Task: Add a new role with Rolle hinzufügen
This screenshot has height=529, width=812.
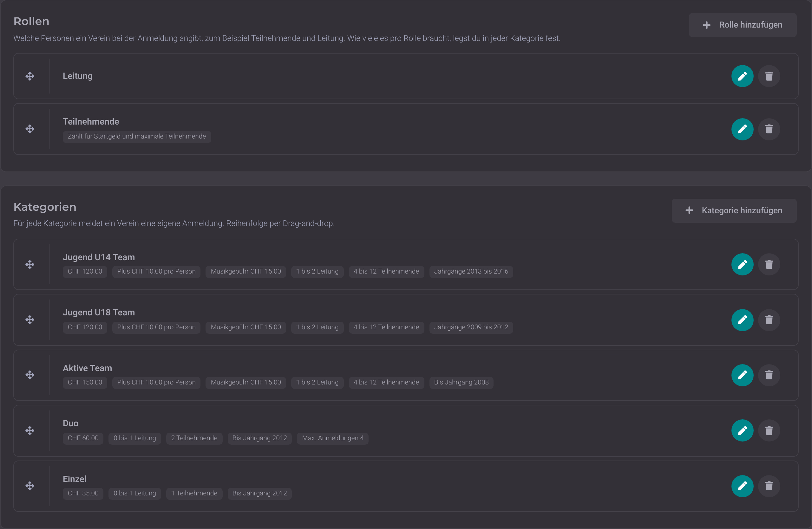Action: 743,25
